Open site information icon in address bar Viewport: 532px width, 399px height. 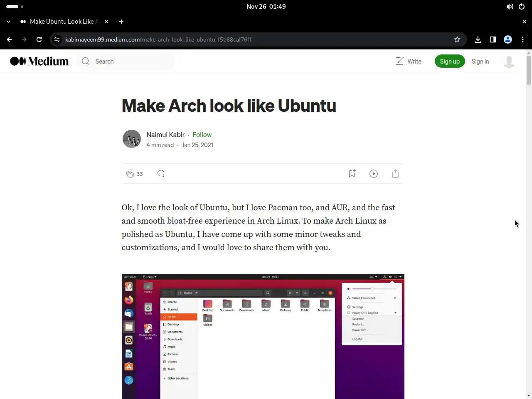point(57,39)
